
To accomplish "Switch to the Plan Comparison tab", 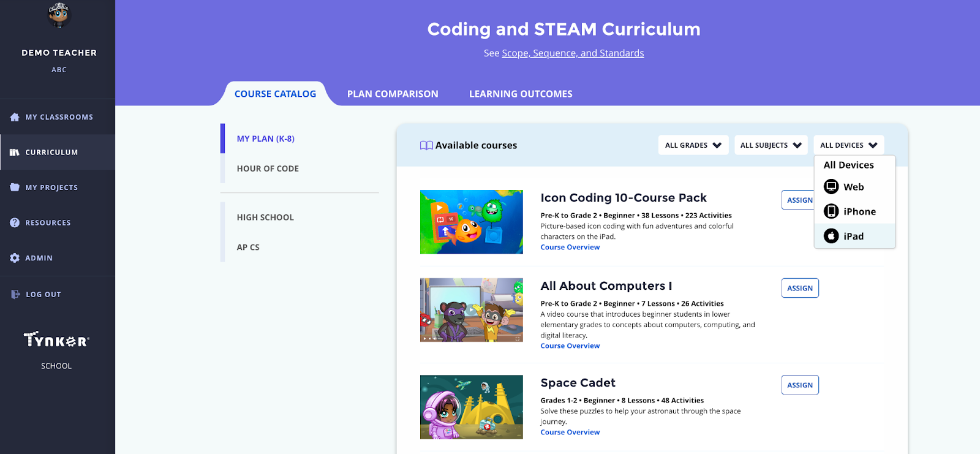I will tap(393, 94).
